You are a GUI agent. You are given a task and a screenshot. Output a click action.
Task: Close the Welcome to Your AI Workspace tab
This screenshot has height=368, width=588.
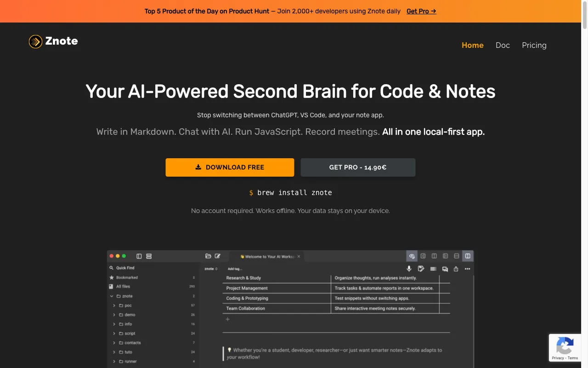[x=299, y=256]
